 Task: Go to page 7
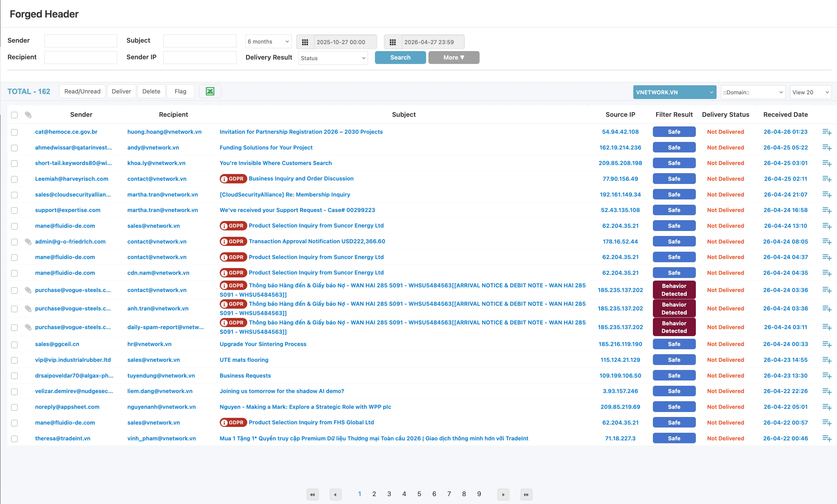click(449, 494)
